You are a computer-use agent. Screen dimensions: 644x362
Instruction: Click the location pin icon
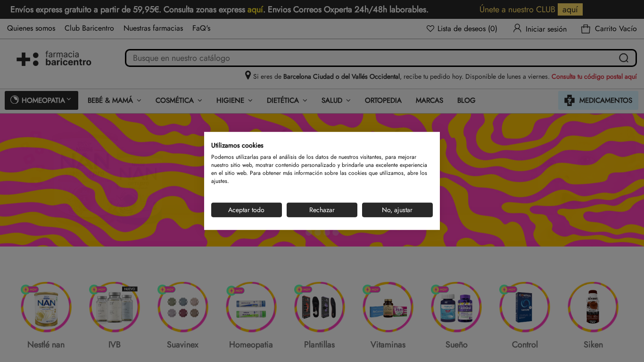tap(248, 75)
